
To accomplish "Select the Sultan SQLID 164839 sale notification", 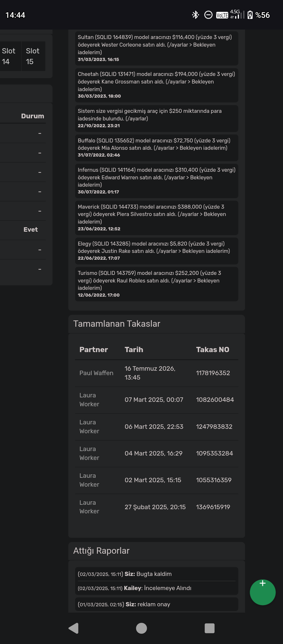I will 157,48.
